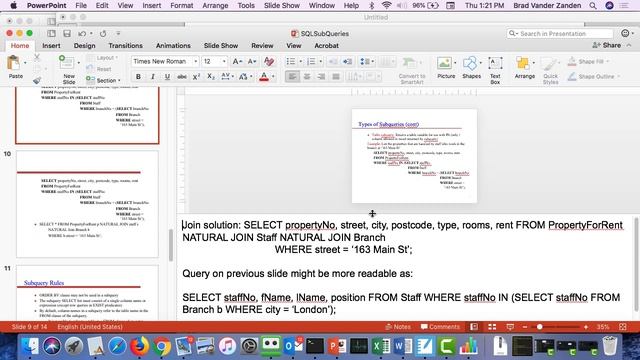640x360 pixels.
Task: Switch to the Design tab
Action: pos(84,46)
